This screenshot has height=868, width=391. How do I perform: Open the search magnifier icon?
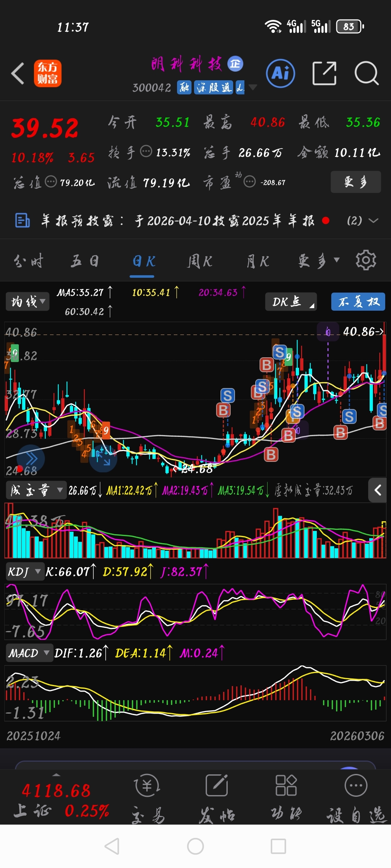click(366, 73)
